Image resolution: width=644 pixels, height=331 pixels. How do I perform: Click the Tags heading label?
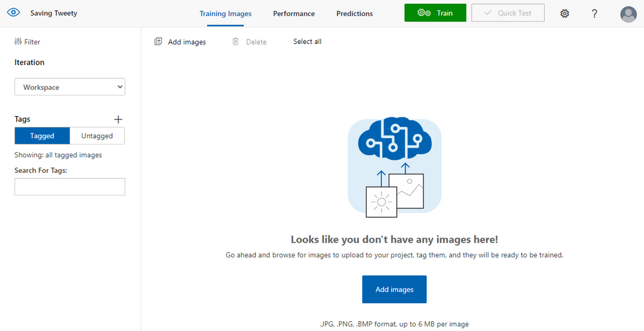click(22, 119)
